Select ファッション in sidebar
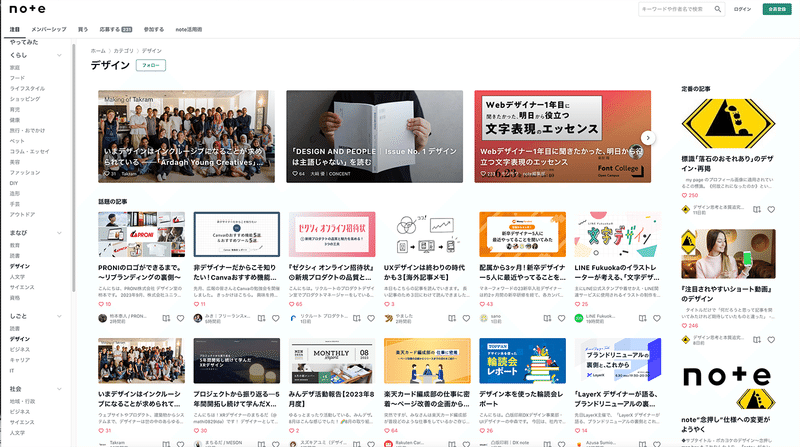This screenshot has height=447, width=800. click(x=24, y=172)
